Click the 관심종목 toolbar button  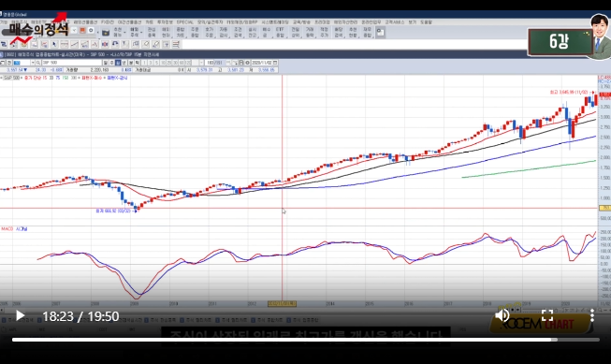[x=152, y=32]
